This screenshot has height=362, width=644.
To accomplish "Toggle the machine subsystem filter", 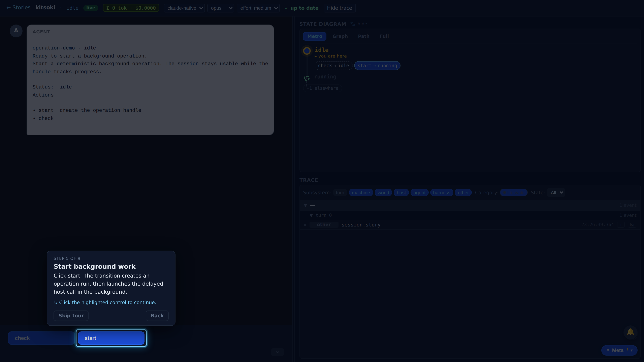I will pos(361,193).
